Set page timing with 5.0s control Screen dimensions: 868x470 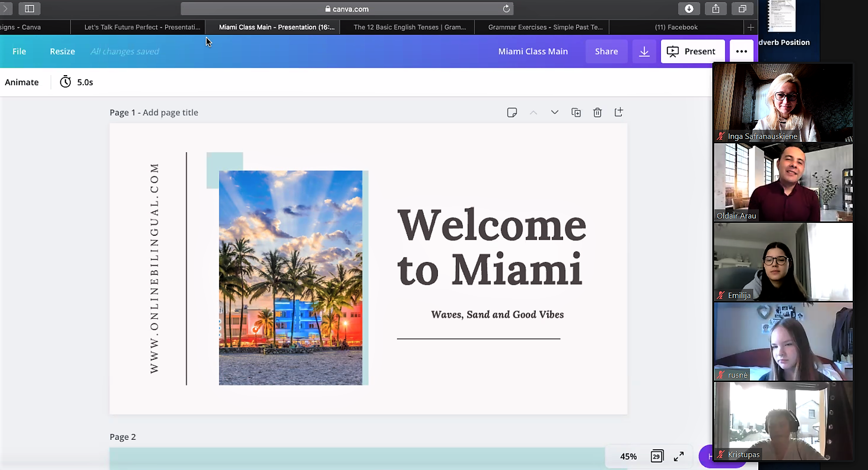pyautogui.click(x=77, y=82)
